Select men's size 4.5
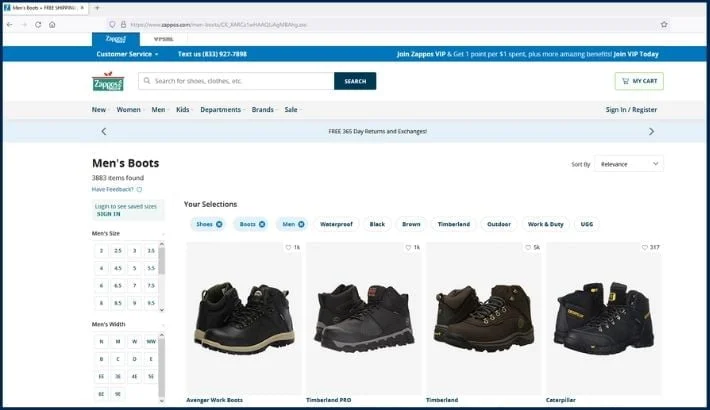The image size is (710, 410). pos(118,268)
